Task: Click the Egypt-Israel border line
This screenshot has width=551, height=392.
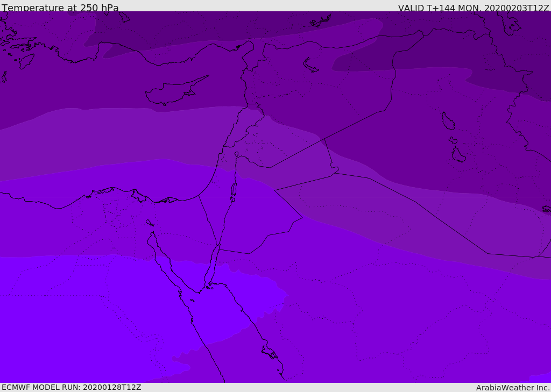Action: pos(208,220)
